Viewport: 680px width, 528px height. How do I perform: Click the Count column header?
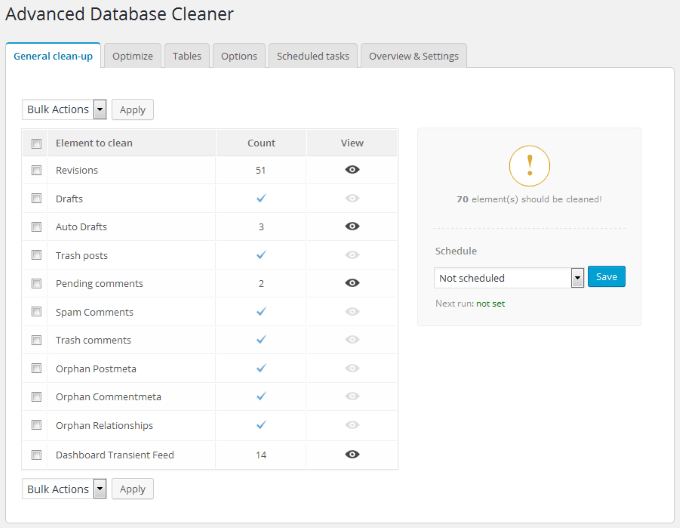coord(261,143)
